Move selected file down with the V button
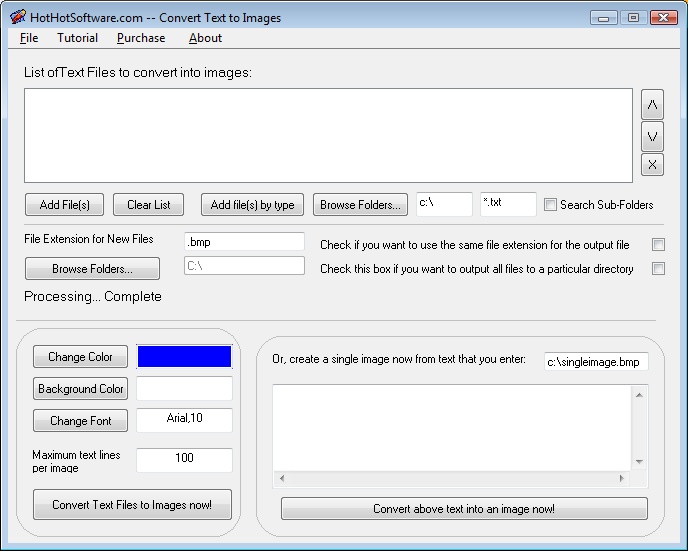The width and height of the screenshot is (688, 551). (652, 137)
